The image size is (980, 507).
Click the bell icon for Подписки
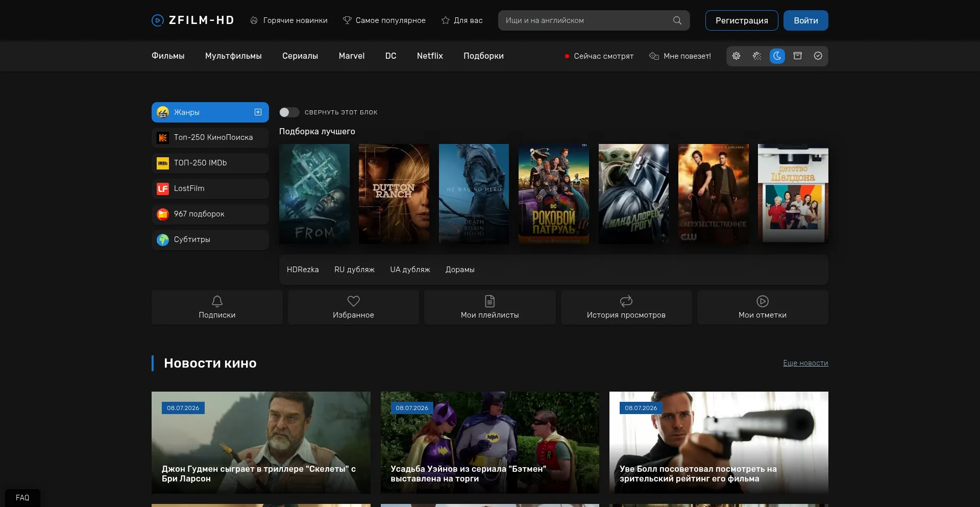217,301
